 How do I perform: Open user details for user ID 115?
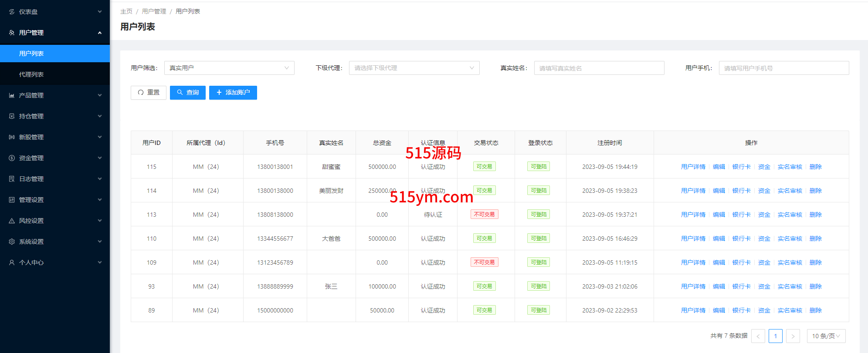pos(693,167)
